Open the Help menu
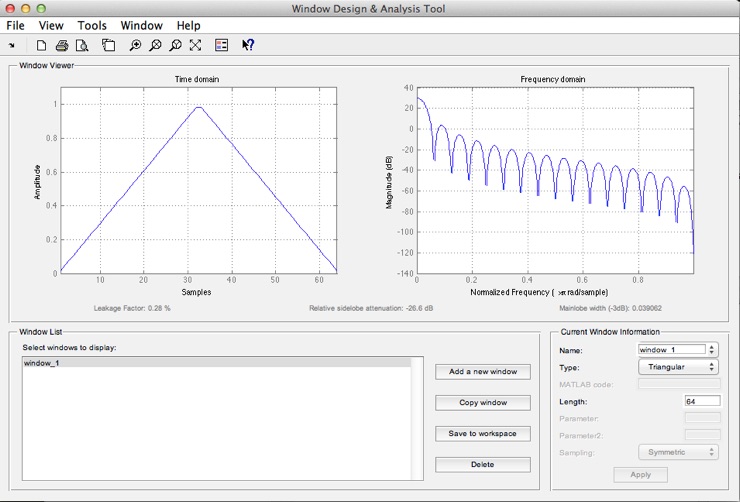Screen dimensions: 740x502 pos(189,25)
